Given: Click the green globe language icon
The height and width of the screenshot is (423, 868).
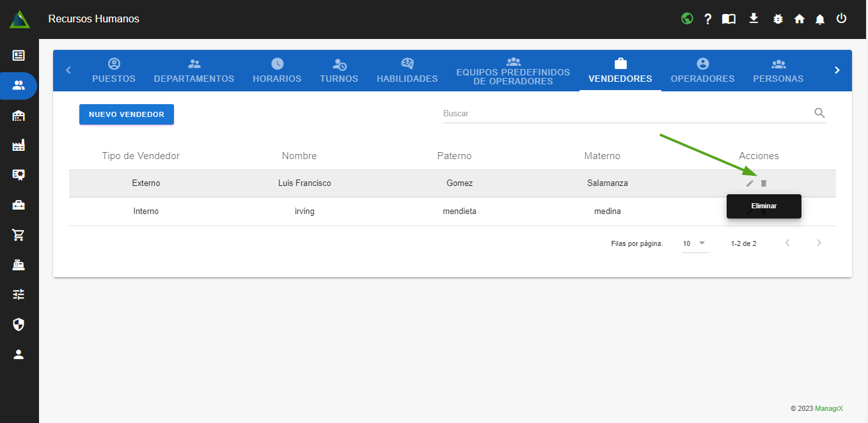Looking at the screenshot, I should click(x=687, y=19).
